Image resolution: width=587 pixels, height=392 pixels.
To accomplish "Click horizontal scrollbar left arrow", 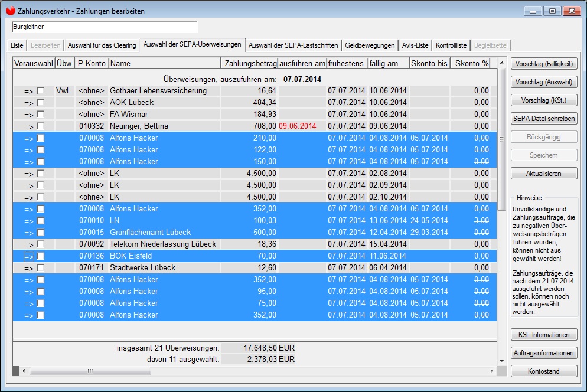I will pyautogui.click(x=24, y=371).
